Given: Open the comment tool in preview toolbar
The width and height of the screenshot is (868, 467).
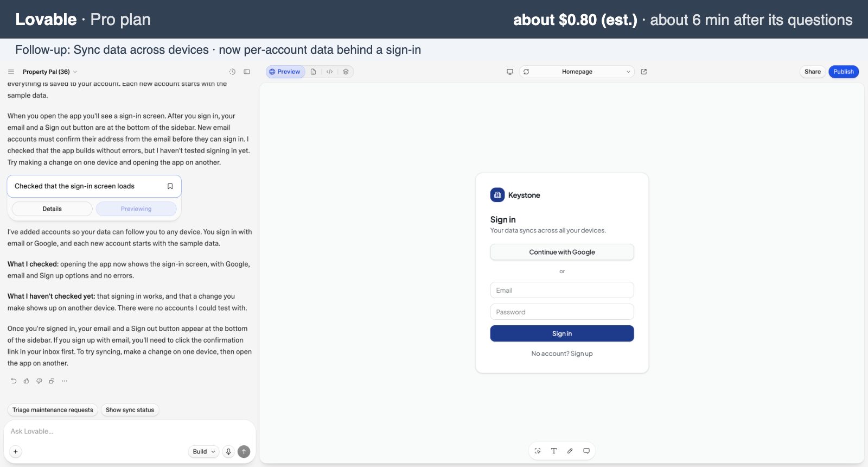Looking at the screenshot, I should point(586,451).
